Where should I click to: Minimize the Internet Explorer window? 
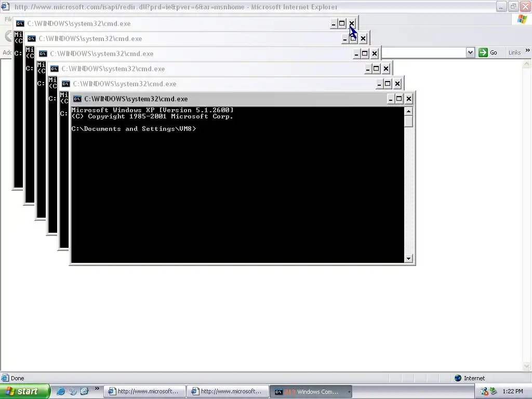point(501,6)
